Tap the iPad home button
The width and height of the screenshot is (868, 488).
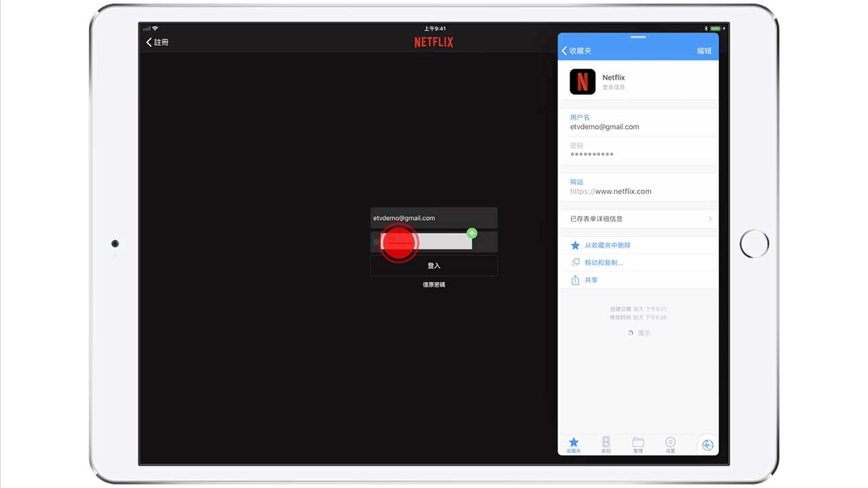[754, 244]
